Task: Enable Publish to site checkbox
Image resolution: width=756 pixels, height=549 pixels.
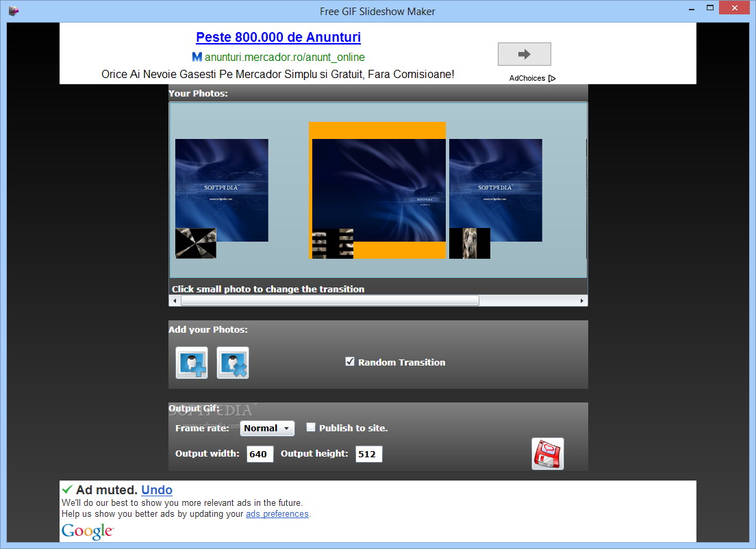Action: point(311,427)
